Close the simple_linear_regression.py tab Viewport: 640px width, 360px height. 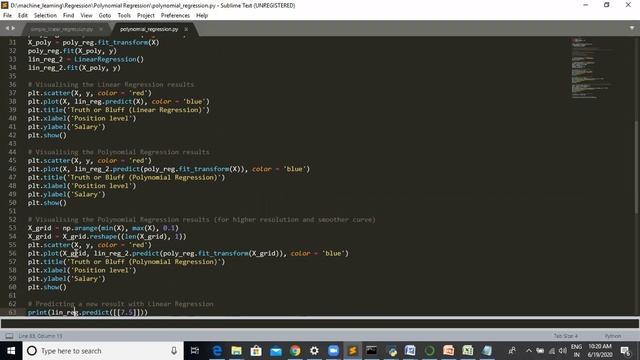tap(101, 29)
